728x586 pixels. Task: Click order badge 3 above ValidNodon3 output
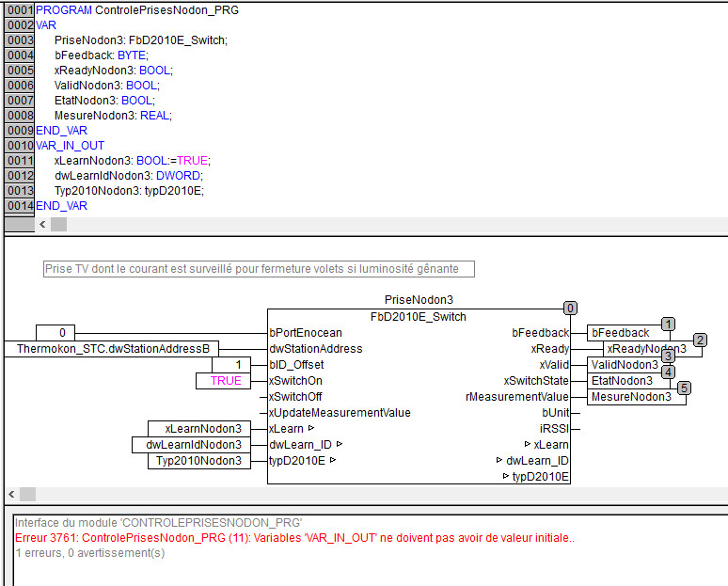(667, 356)
